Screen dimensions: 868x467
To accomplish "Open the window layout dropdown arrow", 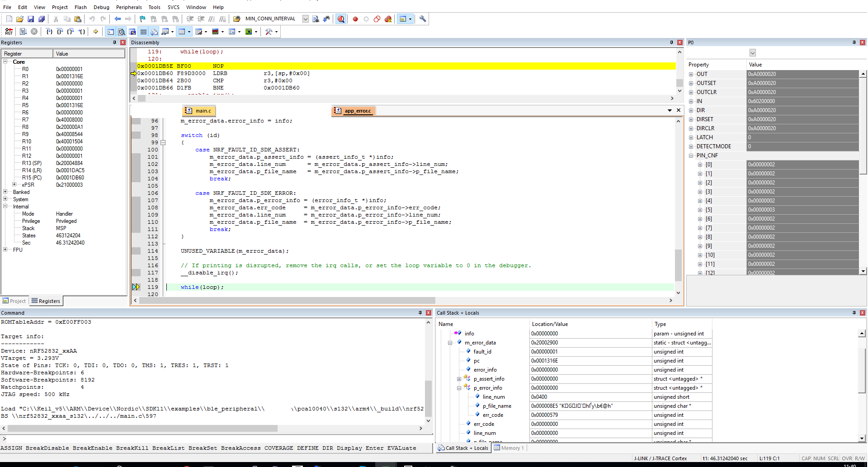I will pos(410,19).
